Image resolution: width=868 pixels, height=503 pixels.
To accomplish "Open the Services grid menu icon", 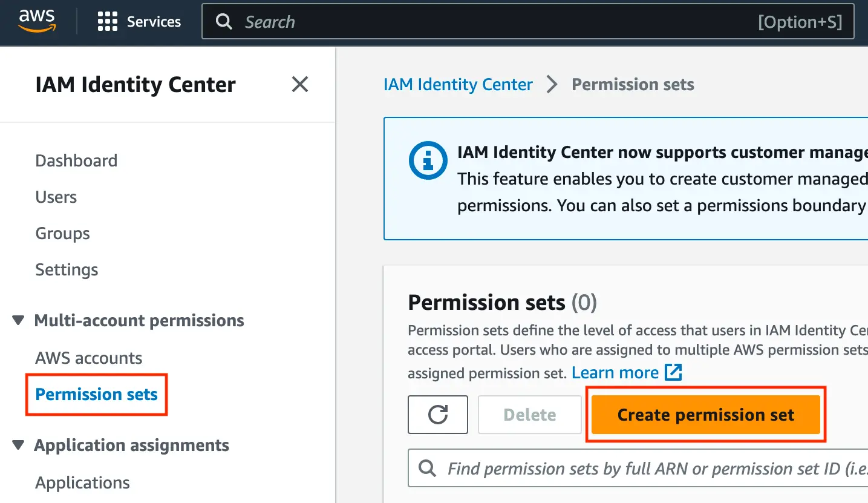I will click(108, 22).
